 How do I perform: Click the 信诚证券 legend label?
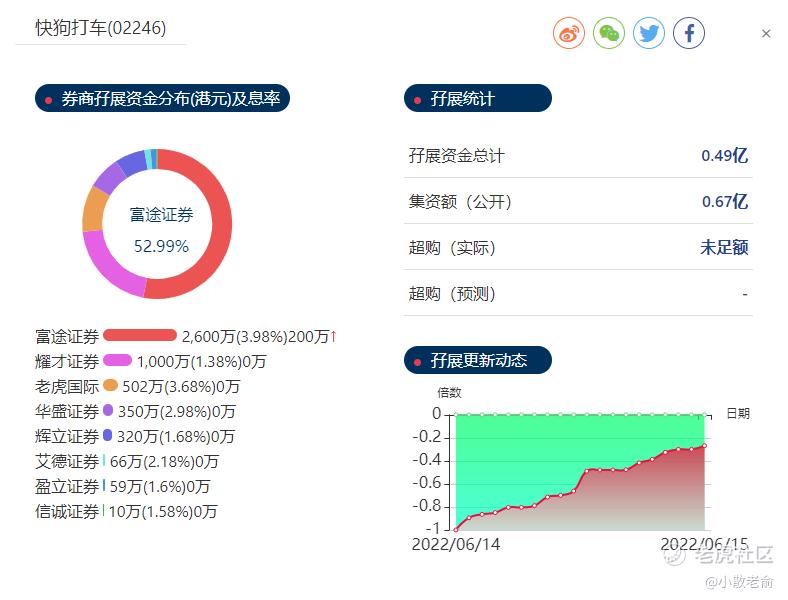point(67,512)
